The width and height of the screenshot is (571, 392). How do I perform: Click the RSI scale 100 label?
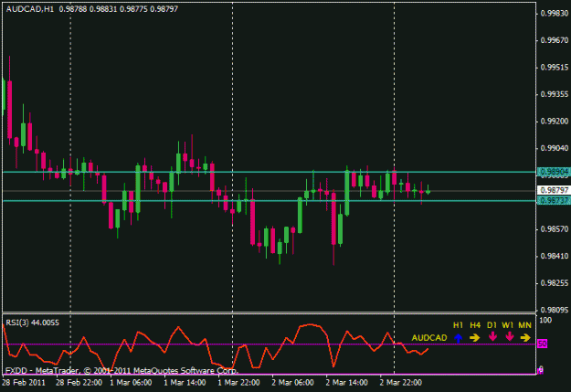point(545,321)
